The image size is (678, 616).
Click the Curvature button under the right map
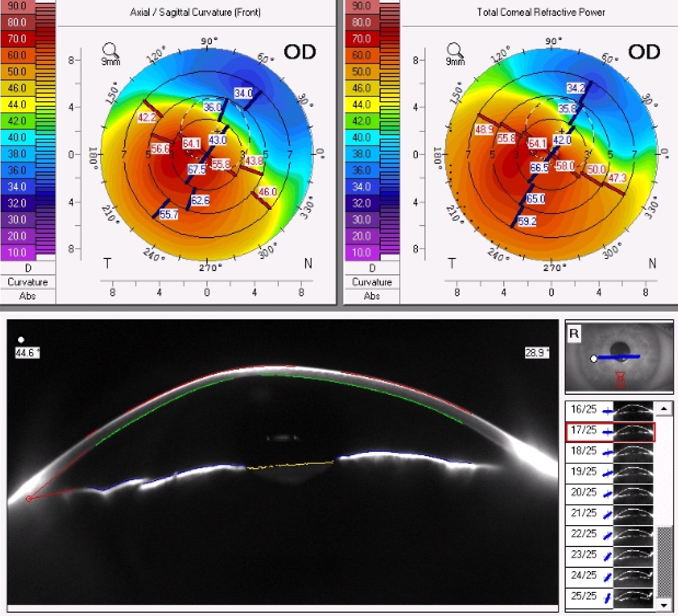coord(372,282)
